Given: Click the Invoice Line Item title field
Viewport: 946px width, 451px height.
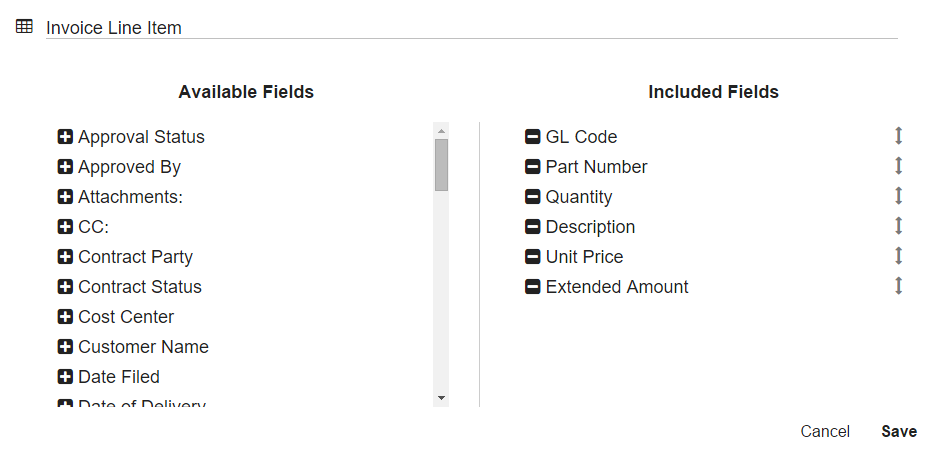Looking at the screenshot, I should pos(470,28).
